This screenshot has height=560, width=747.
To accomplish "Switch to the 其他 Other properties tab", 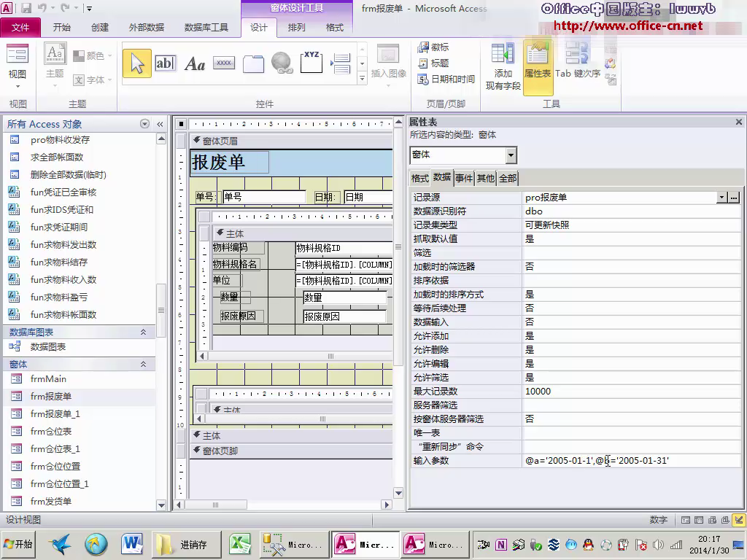I will click(x=486, y=178).
